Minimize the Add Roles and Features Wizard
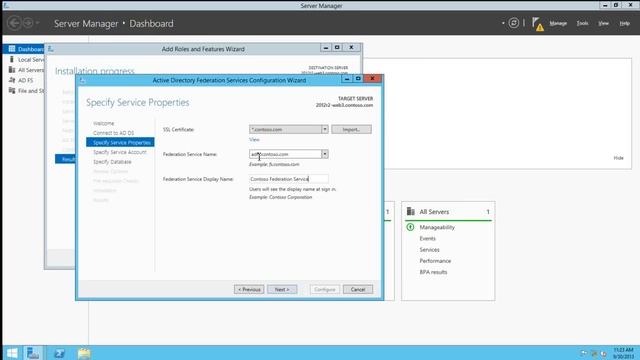The width and height of the screenshot is (640, 360). click(326, 47)
